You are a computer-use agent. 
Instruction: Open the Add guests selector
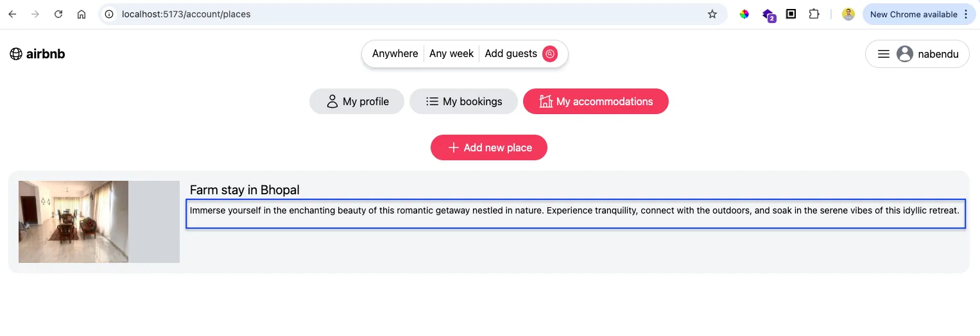coord(511,54)
